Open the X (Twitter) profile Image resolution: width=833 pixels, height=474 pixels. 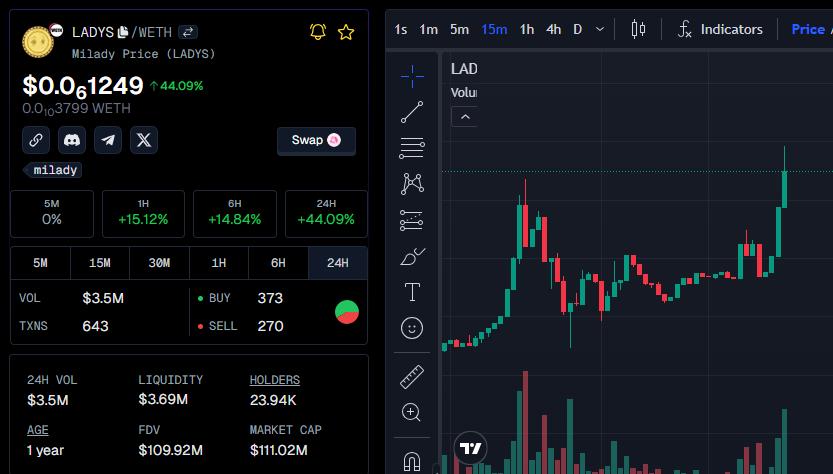click(144, 140)
